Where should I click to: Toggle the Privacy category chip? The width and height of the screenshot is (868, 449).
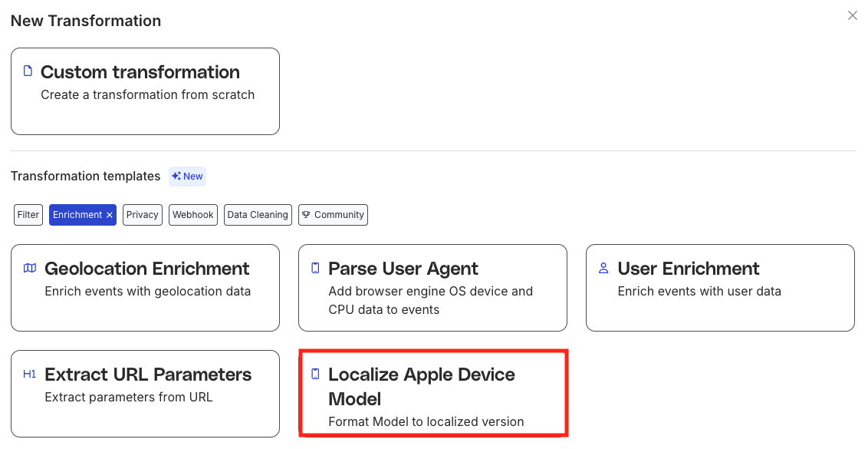[x=143, y=215]
